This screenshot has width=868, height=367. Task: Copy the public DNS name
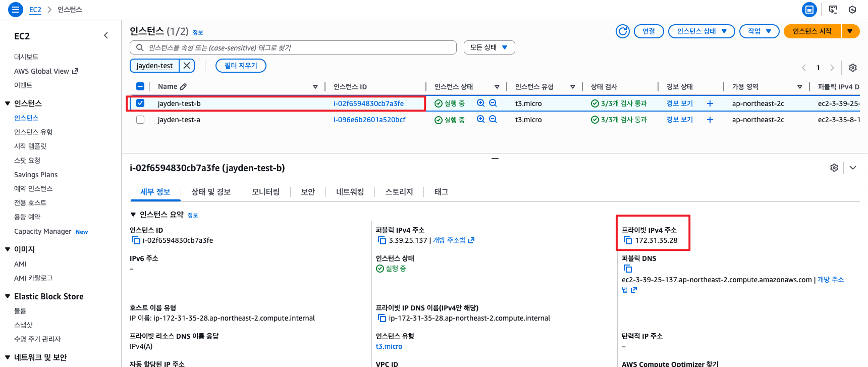click(628, 269)
